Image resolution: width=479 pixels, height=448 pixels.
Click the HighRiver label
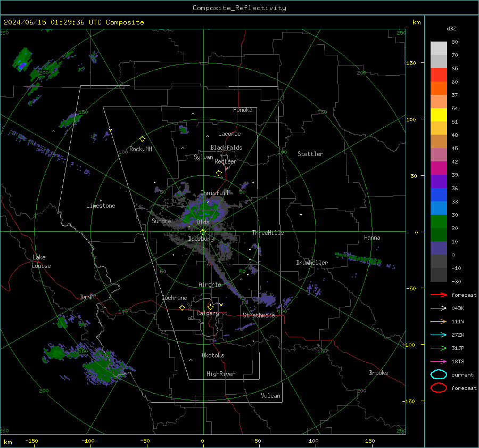click(x=221, y=374)
